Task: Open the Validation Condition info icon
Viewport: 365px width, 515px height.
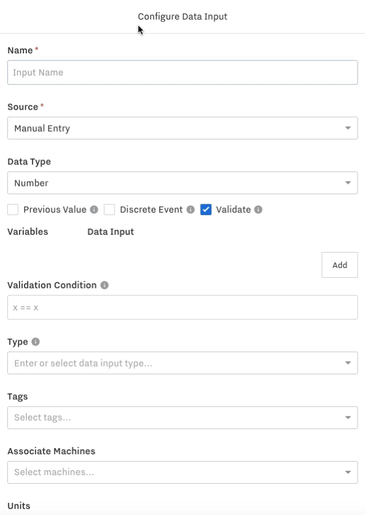Action: click(x=104, y=285)
